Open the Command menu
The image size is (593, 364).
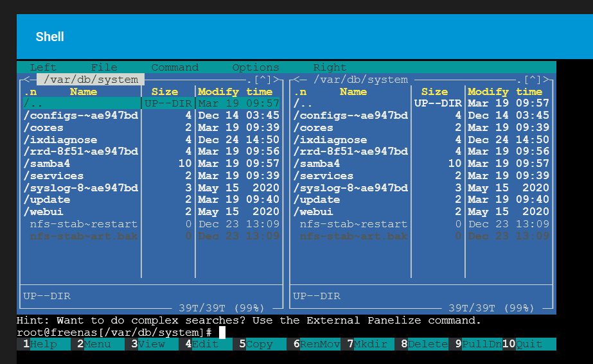[x=175, y=67]
